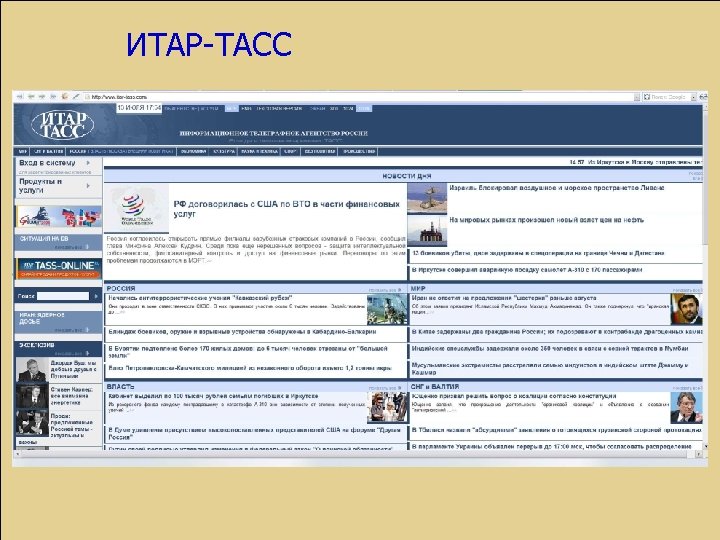Image resolution: width=720 pixels, height=540 pixels.
Task: Open Блиндаж боевиков Кабардино-Балкарии headline
Action: (242, 331)
